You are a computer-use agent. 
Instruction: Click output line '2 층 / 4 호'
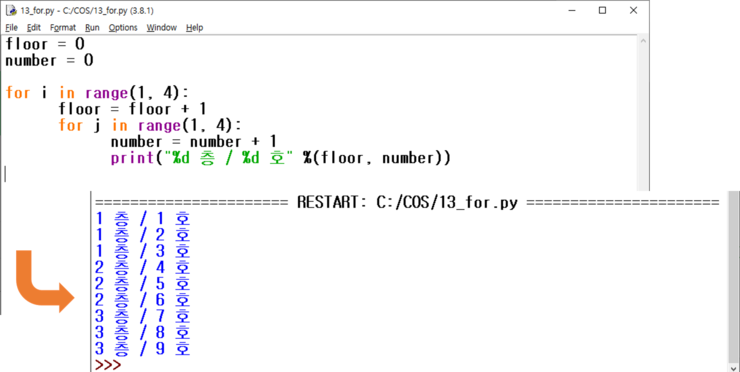tap(143, 268)
